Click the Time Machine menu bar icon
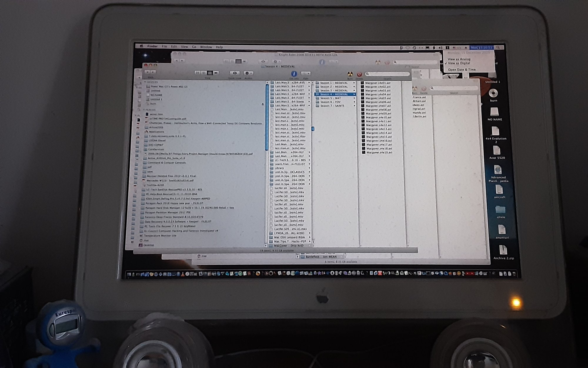 414,47
